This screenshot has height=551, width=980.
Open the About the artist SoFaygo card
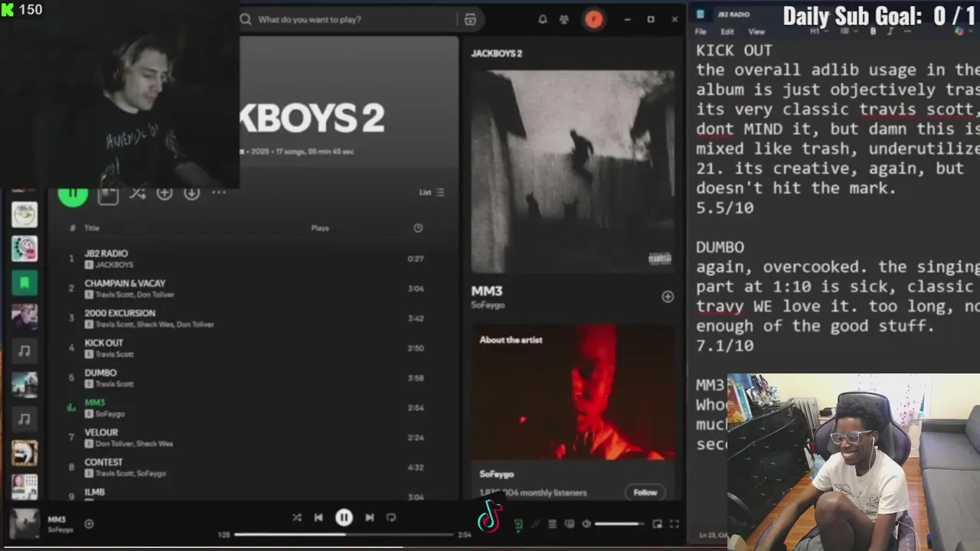click(573, 412)
